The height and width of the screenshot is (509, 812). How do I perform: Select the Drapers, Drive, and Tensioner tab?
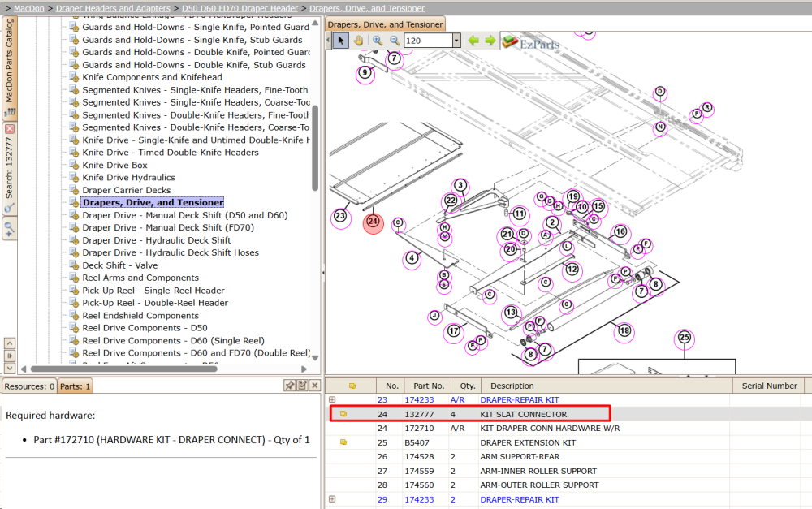(x=385, y=24)
